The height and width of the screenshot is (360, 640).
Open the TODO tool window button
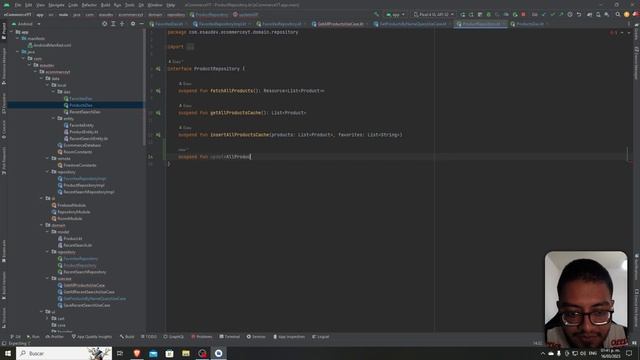149,337
